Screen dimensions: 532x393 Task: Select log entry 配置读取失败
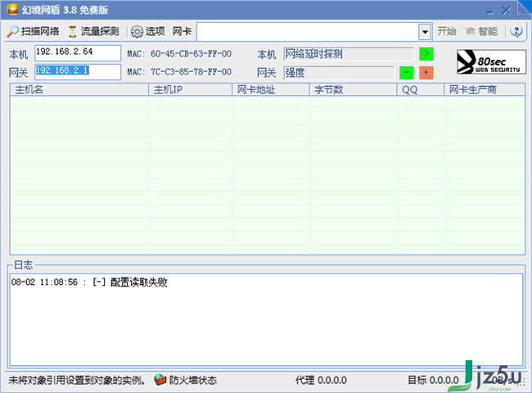[89, 282]
